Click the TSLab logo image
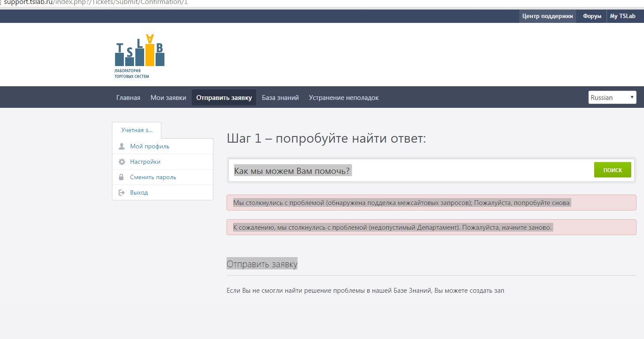 click(x=139, y=55)
